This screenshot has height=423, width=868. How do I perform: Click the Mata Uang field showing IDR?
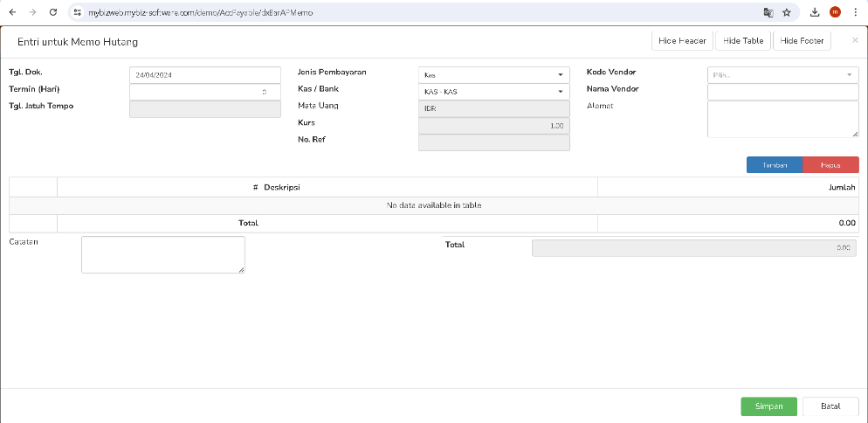pyautogui.click(x=493, y=108)
